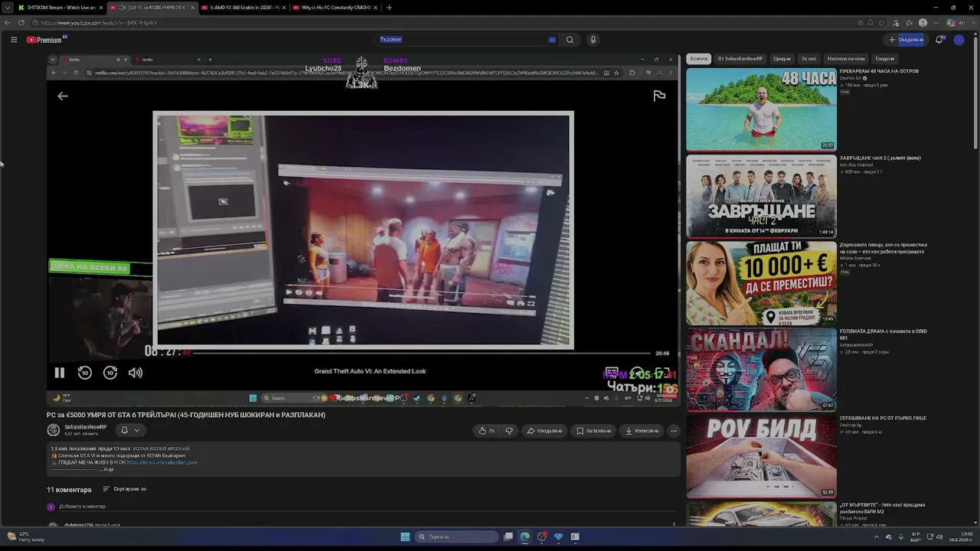Click the Създаване create button
The height and width of the screenshot is (551, 980).
[906, 40]
